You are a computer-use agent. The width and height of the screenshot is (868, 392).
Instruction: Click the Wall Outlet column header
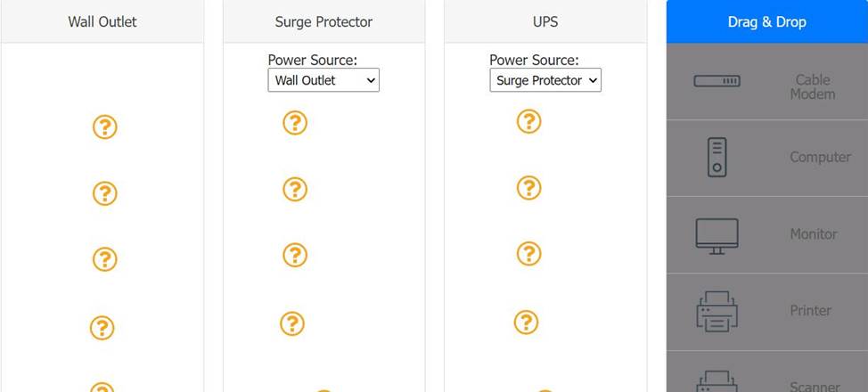[102, 21]
